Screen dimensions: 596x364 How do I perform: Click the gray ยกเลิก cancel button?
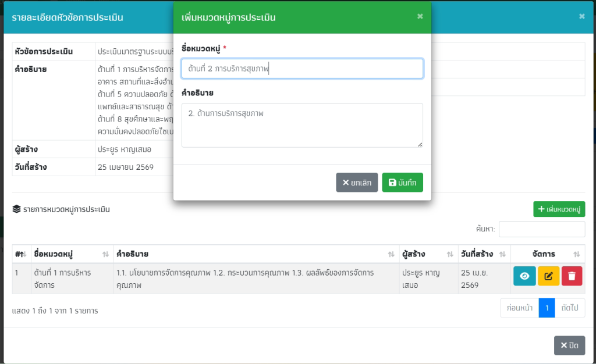tap(357, 183)
